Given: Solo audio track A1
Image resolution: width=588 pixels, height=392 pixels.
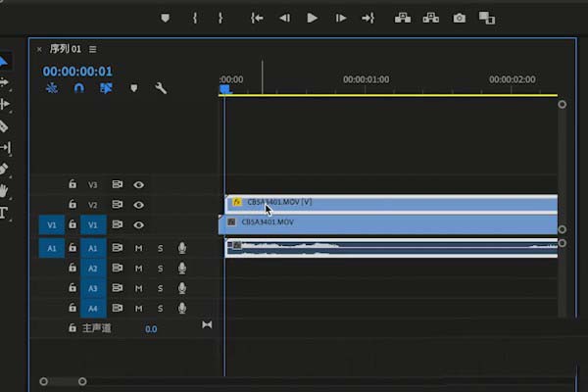Looking at the screenshot, I should point(161,249).
